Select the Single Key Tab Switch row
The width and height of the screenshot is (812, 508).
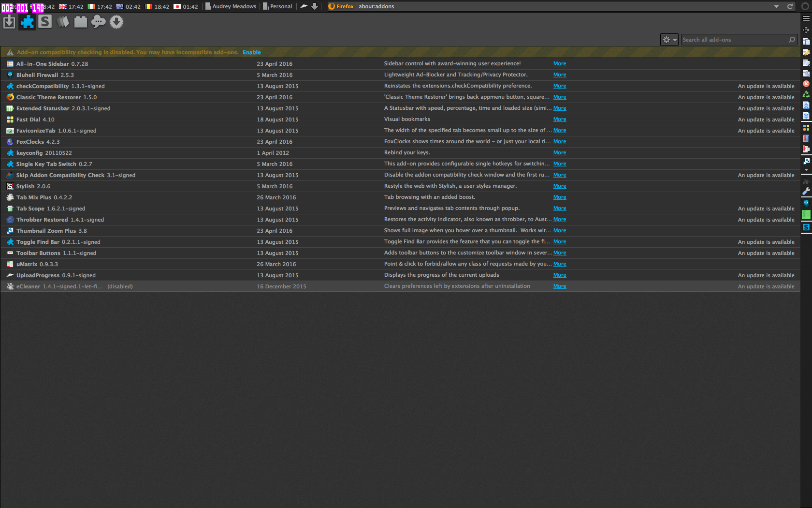pyautogui.click(x=400, y=164)
